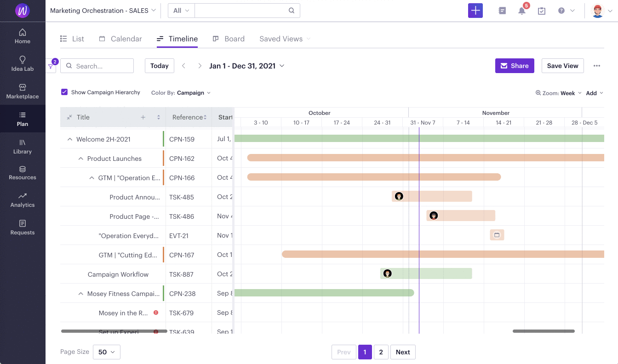Click the Today button

160,66
